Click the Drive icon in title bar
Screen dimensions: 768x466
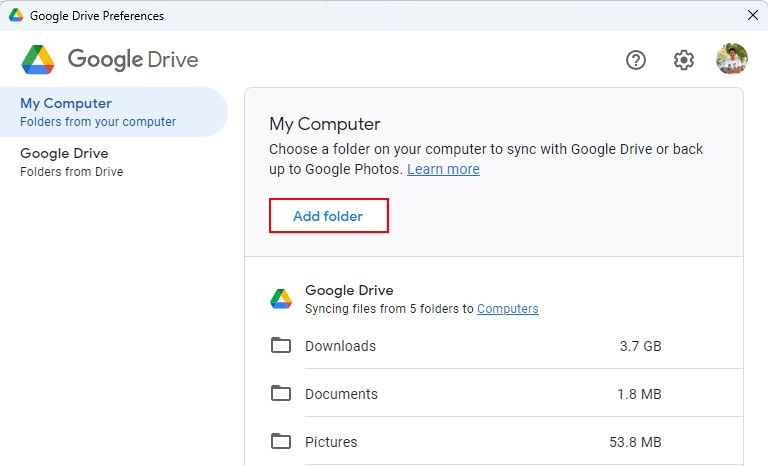click(x=16, y=16)
